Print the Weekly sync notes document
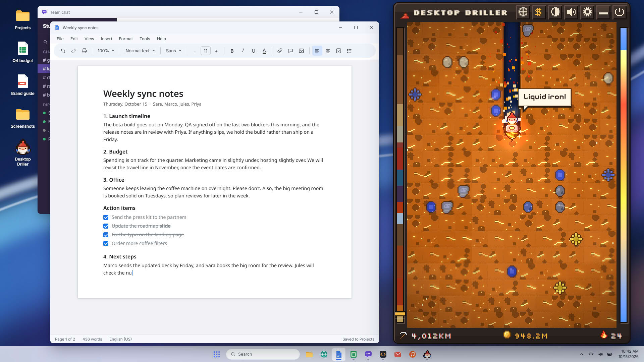This screenshot has height=362, width=644. pos(84,51)
